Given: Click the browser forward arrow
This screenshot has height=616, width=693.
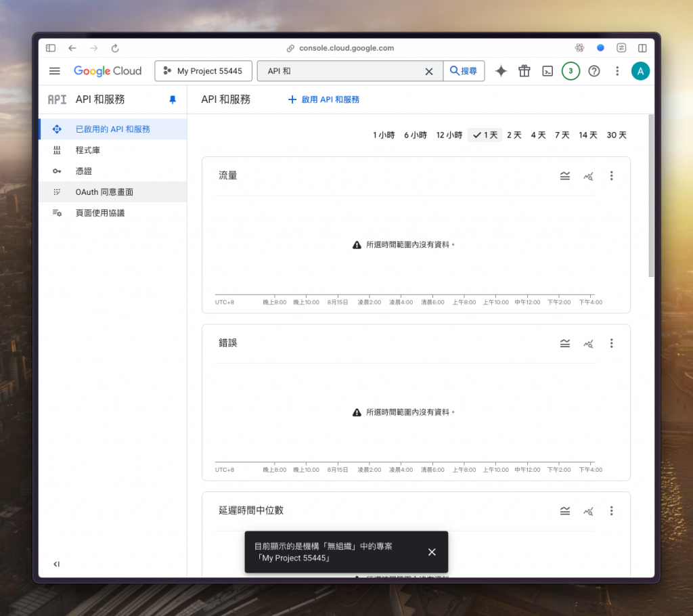Looking at the screenshot, I should [93, 48].
